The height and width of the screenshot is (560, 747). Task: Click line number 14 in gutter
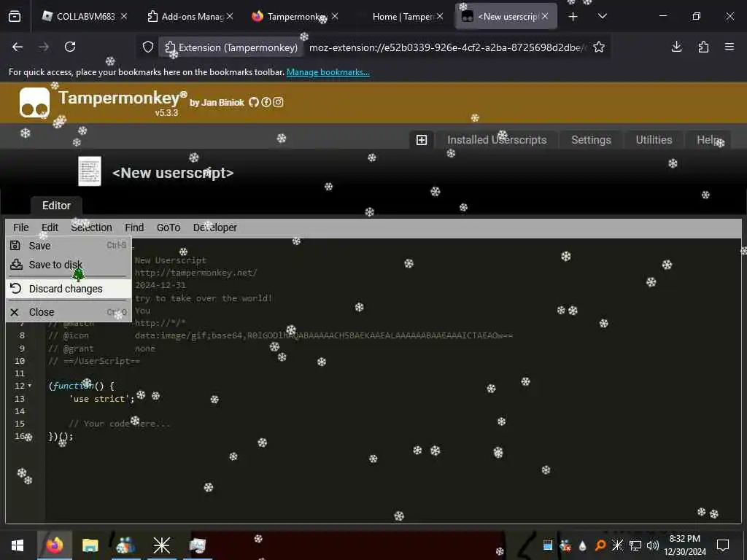point(20,411)
